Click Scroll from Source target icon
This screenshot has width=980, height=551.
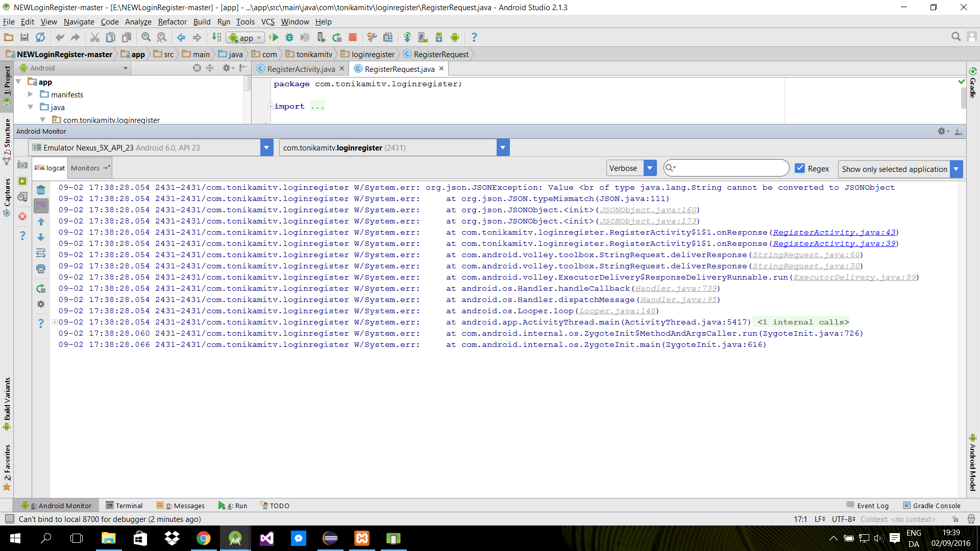197,68
